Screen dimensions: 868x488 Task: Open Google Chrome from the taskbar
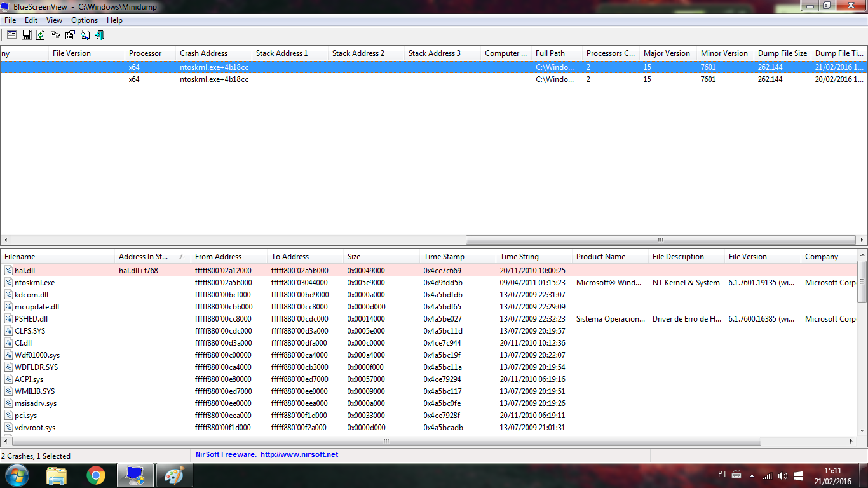pyautogui.click(x=96, y=475)
